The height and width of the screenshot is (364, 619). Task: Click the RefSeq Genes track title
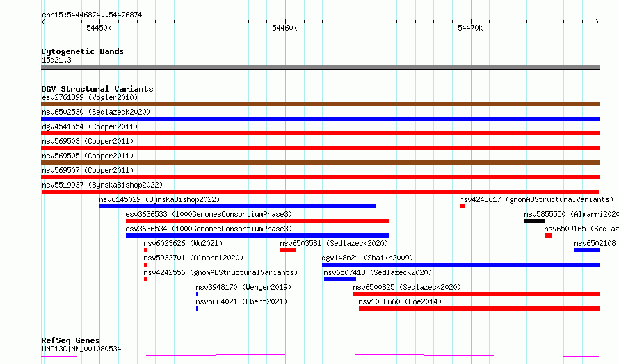70,340
